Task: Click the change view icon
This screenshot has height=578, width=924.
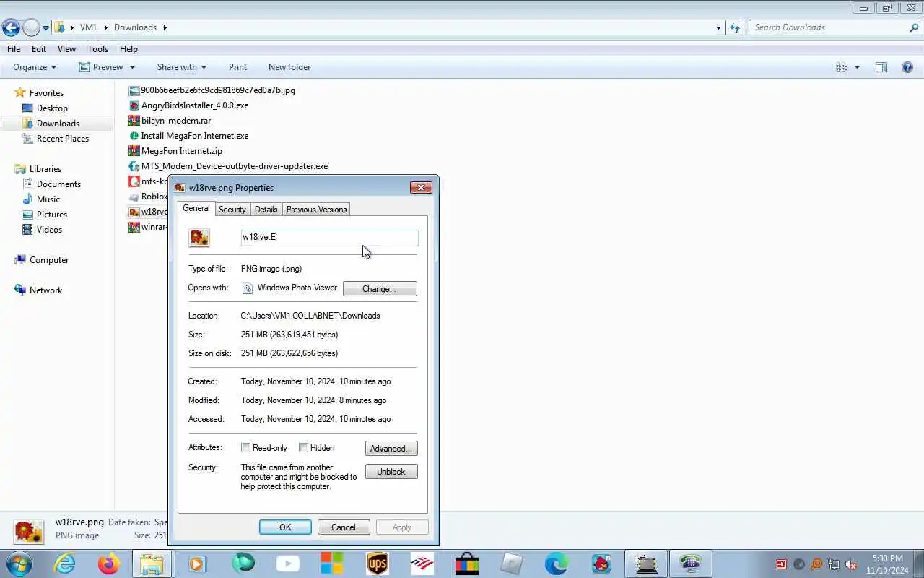Action: click(841, 67)
